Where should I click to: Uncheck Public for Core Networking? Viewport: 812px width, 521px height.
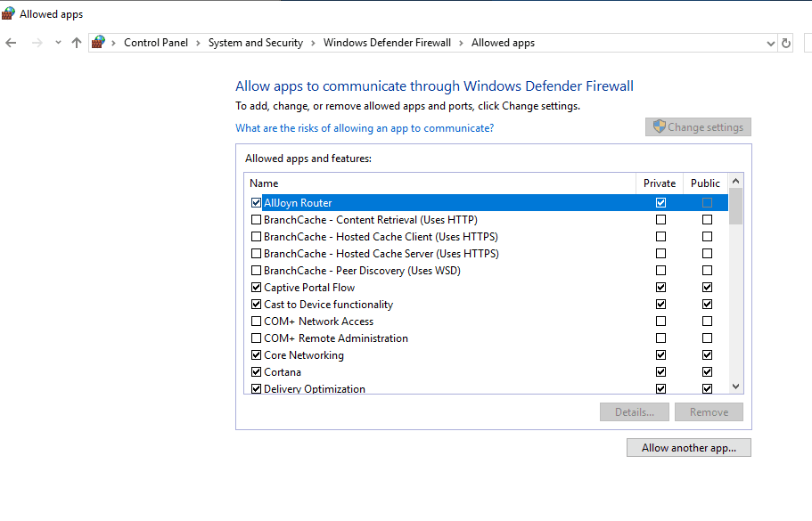707,355
